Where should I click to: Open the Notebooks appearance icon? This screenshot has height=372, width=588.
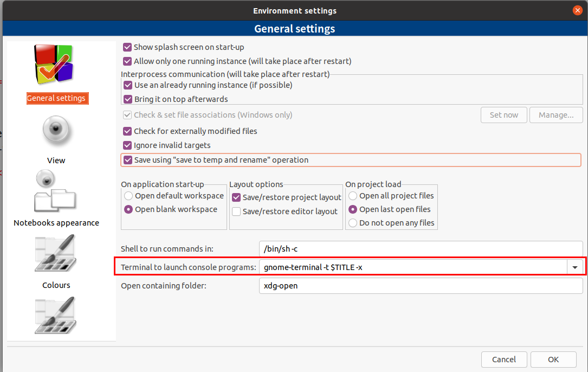coord(56,193)
